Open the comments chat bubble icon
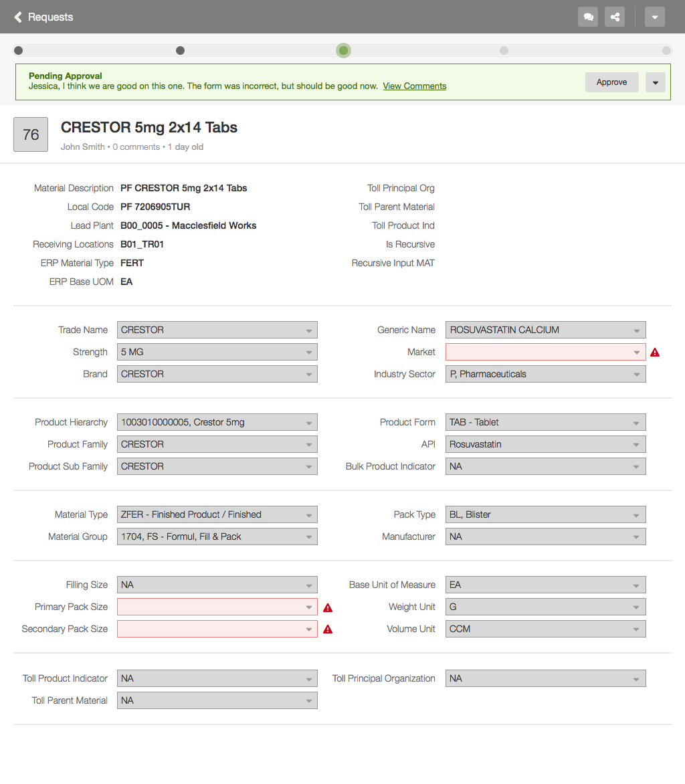Image resolution: width=685 pixels, height=784 pixels. pos(588,17)
